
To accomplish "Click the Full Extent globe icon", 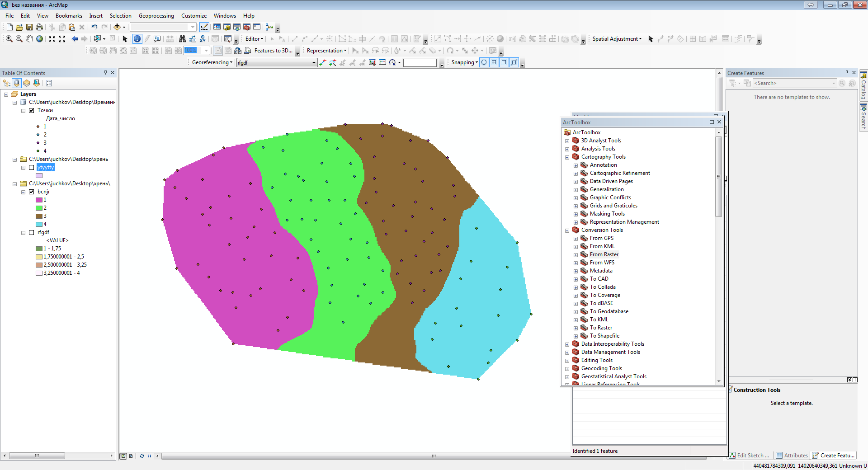I will (40, 39).
